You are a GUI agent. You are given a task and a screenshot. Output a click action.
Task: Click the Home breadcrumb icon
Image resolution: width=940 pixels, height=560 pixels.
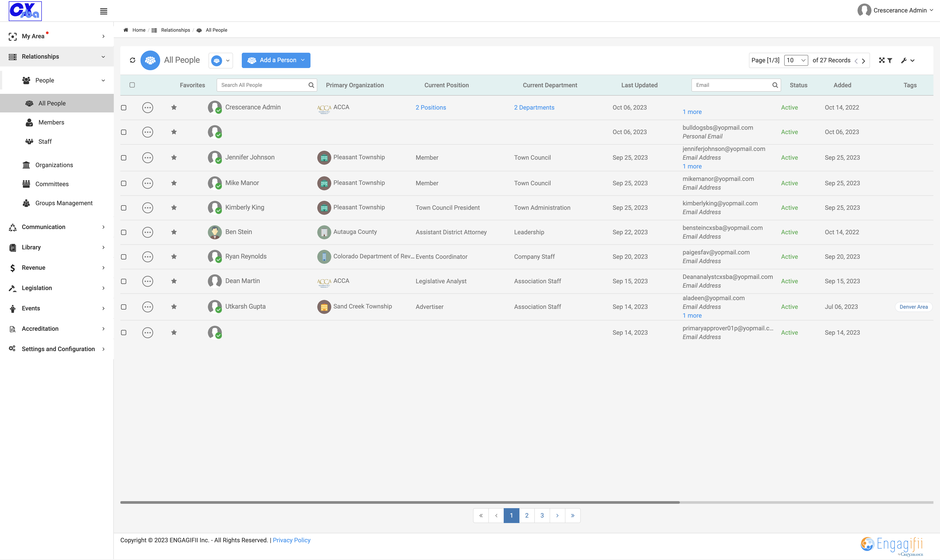[x=126, y=30]
